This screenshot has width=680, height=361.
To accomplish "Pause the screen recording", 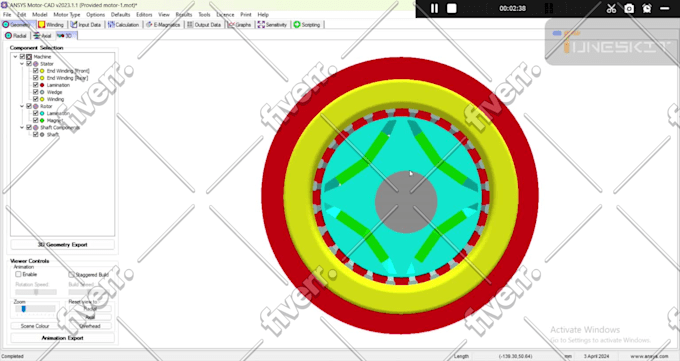I will tap(434, 9).
